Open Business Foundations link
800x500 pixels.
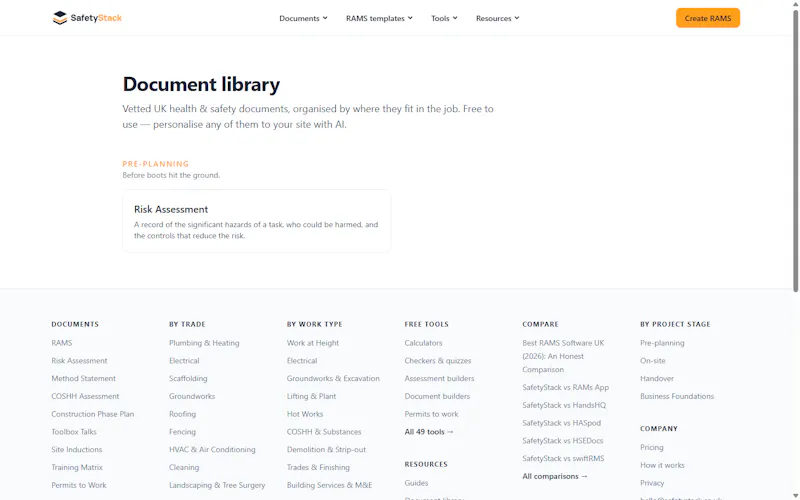(677, 396)
